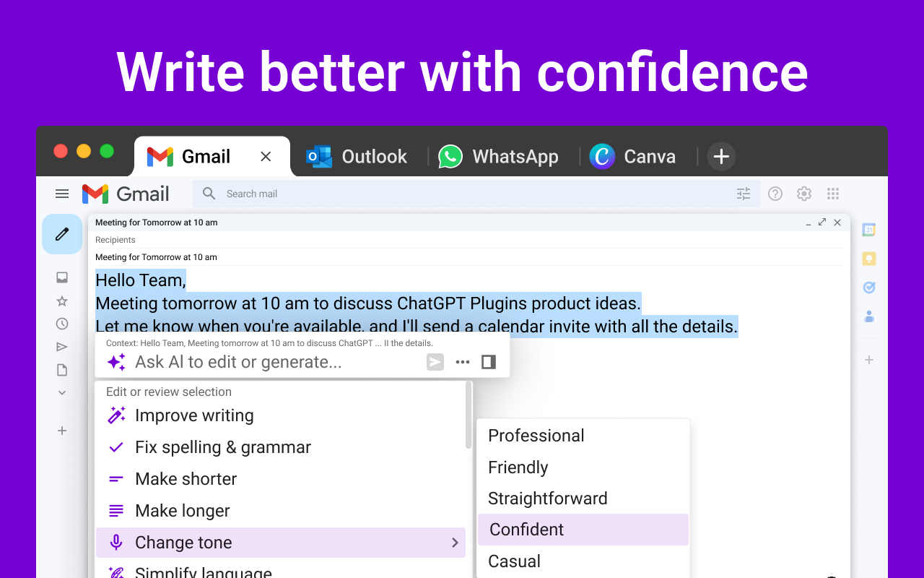Click the pencil Compose button

tap(62, 234)
